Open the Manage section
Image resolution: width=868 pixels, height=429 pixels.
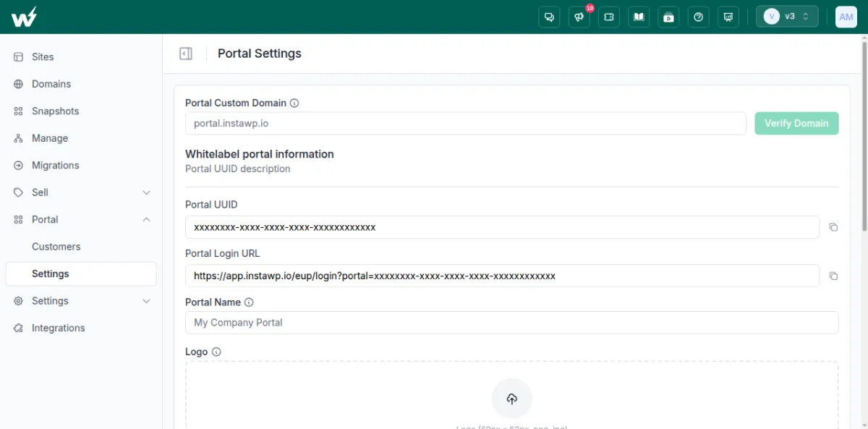click(x=50, y=138)
